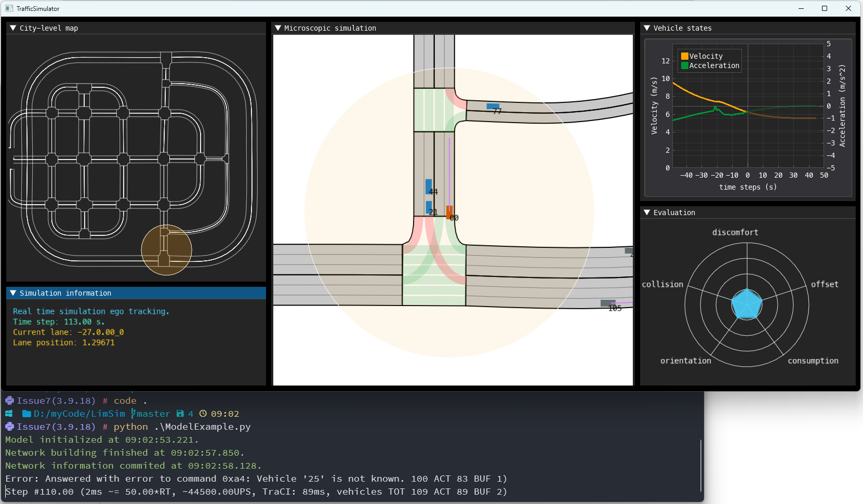Toggle the Velocity series in the chart legend
The image size is (863, 504).
pos(706,56)
